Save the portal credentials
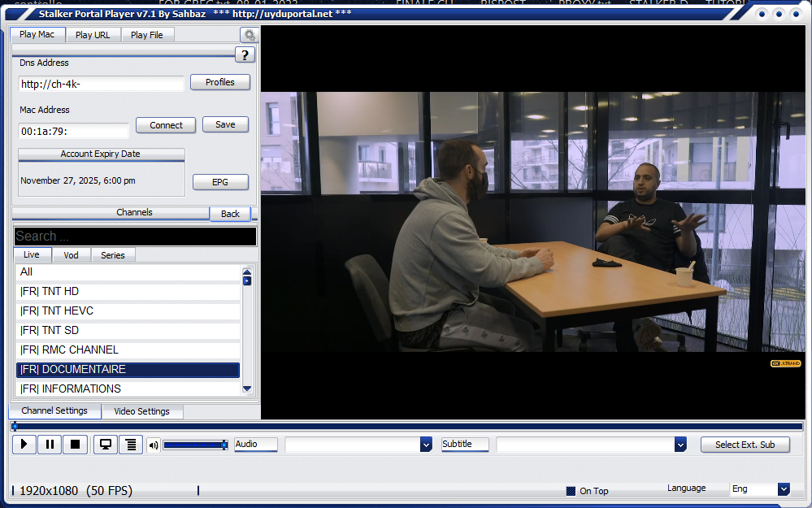 pos(225,125)
